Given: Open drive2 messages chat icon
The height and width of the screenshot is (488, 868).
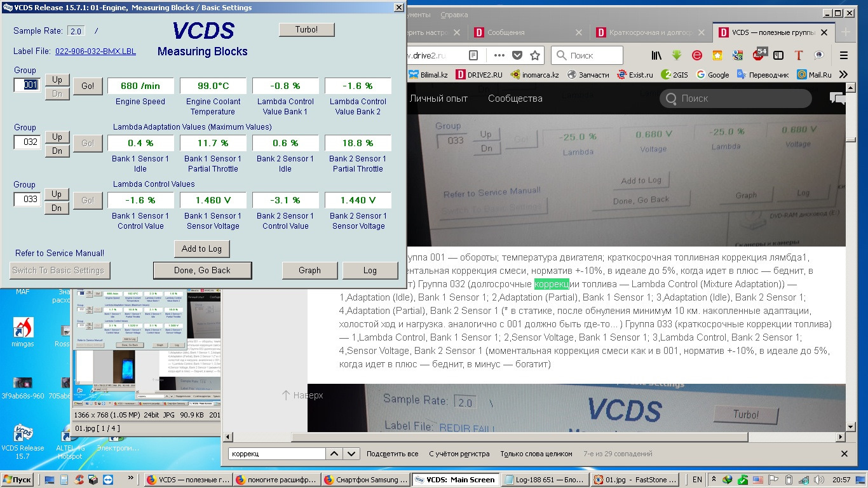Looking at the screenshot, I should 837,98.
